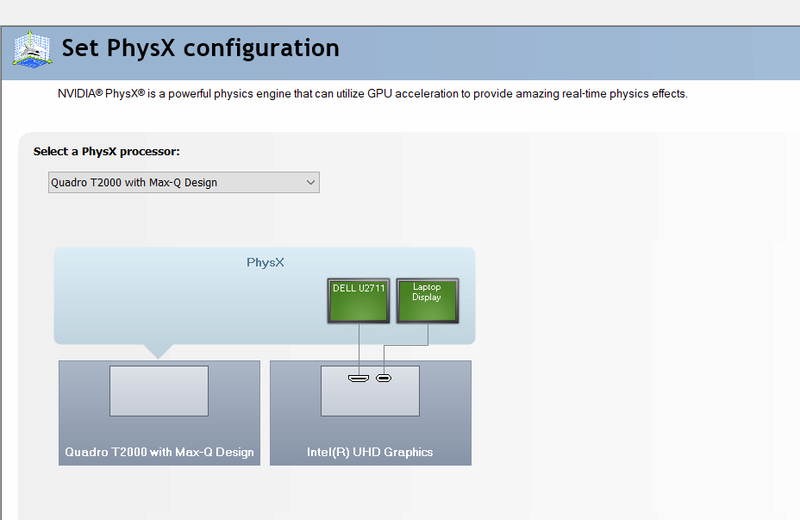800x520 pixels.
Task: Click the 'Set PhysX configuration' title
Action: click(201, 48)
